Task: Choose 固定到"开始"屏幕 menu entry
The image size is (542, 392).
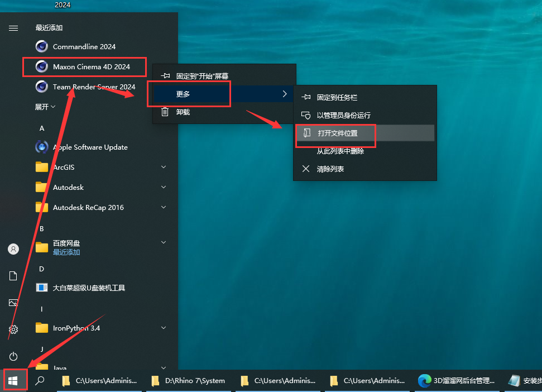Action: tap(224, 76)
